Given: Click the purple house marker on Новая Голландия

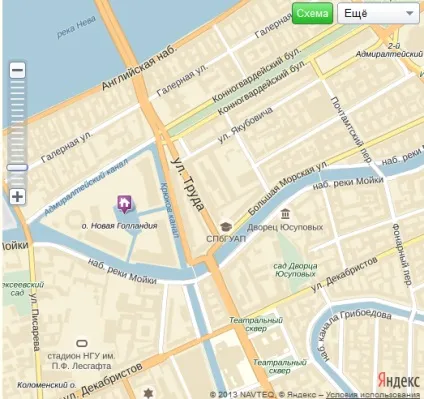Looking at the screenshot, I should (124, 204).
